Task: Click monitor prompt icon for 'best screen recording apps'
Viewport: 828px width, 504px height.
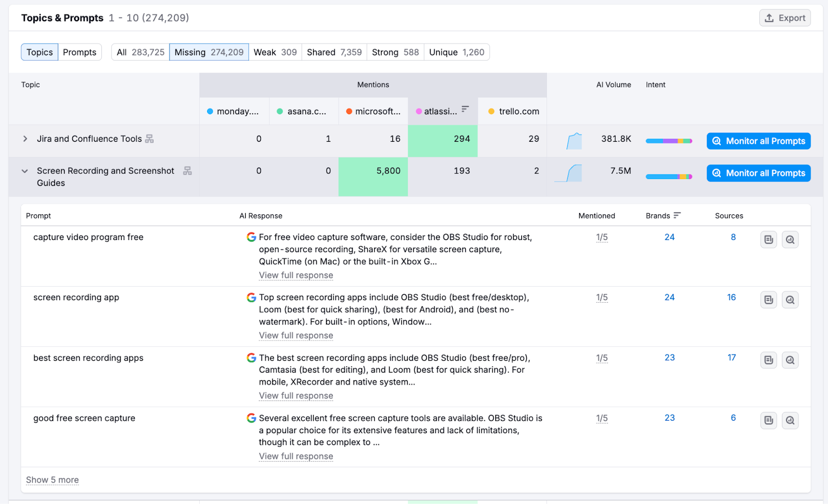Action: pos(790,360)
